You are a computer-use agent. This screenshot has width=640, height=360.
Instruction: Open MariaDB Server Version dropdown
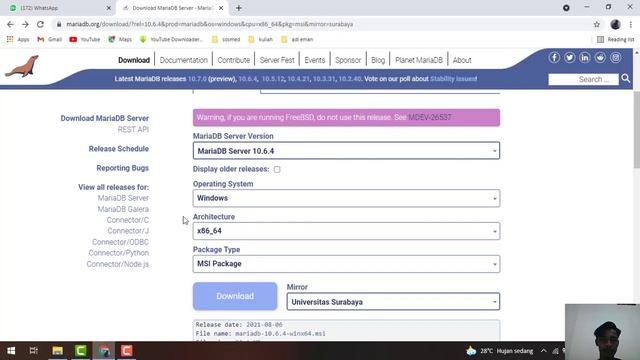346,151
